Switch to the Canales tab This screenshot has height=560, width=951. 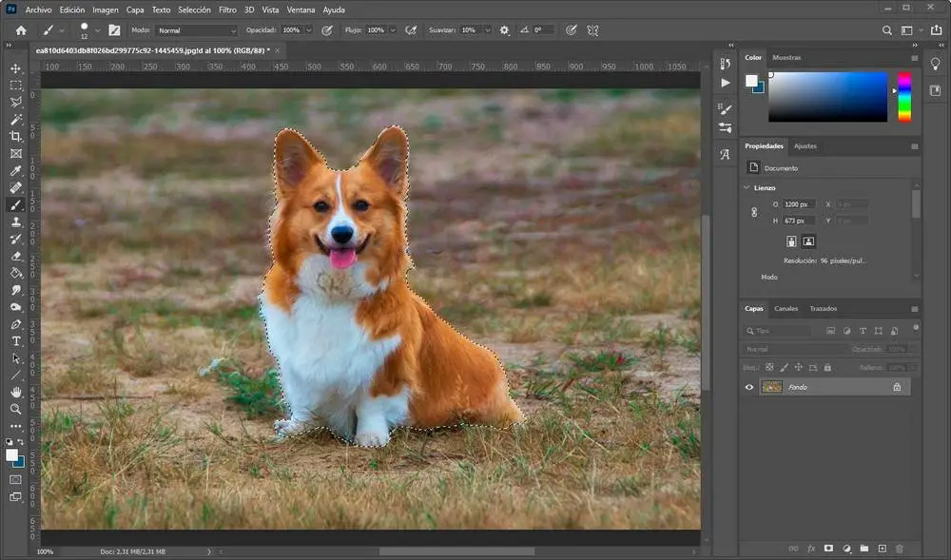786,309
